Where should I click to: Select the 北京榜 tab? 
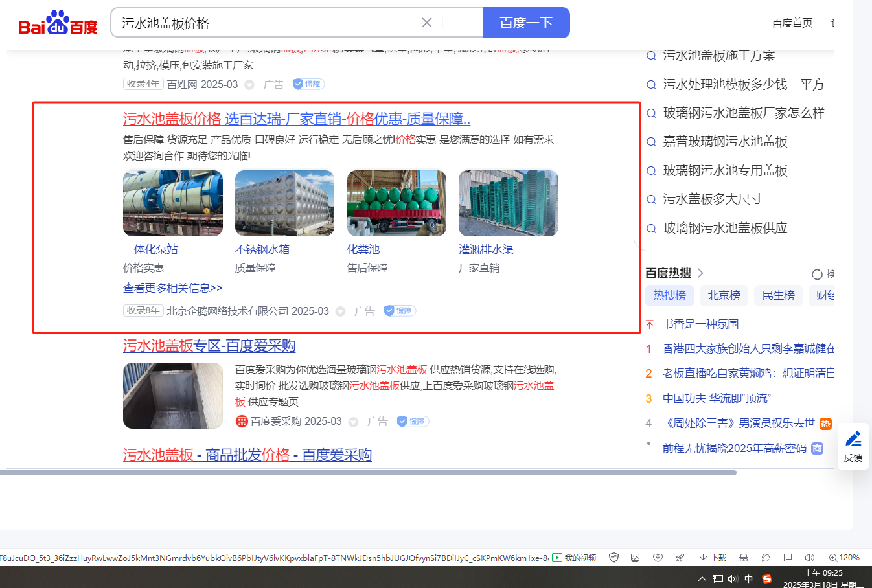pos(724,296)
